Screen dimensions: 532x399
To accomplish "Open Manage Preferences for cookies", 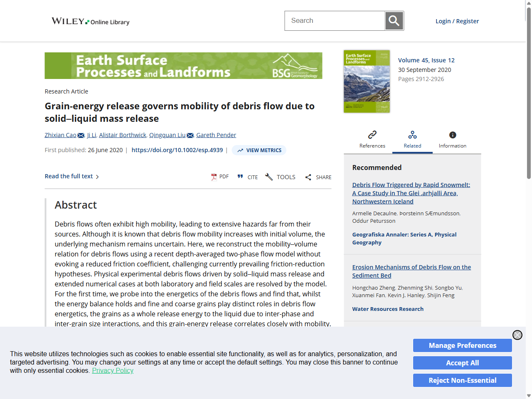I will point(462,345).
